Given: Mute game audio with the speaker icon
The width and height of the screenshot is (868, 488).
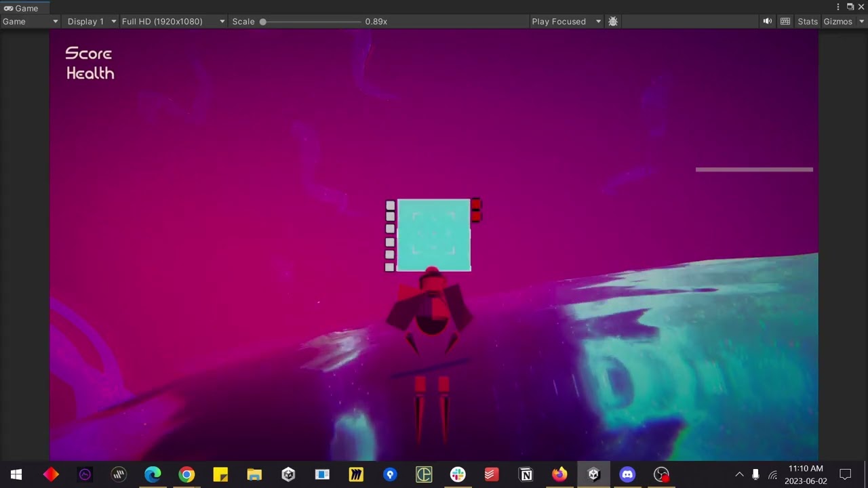Looking at the screenshot, I should point(767,21).
